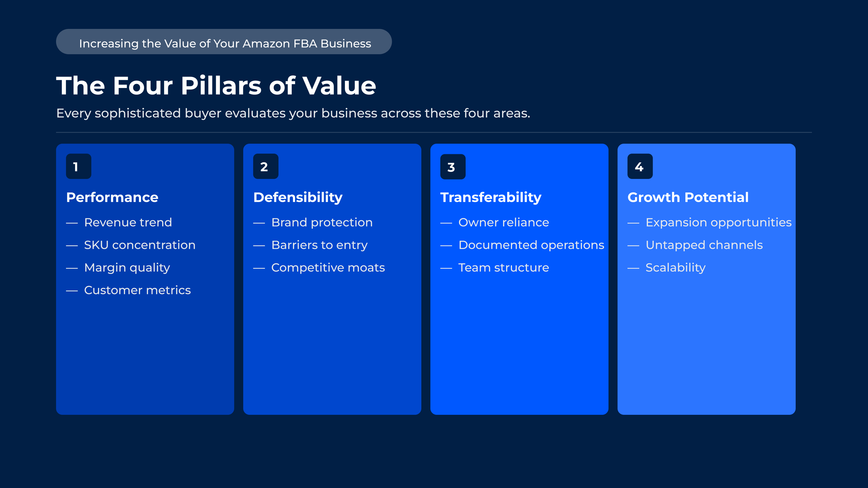This screenshot has height=488, width=868.
Task: Select the Defensibility heading
Action: tap(298, 197)
